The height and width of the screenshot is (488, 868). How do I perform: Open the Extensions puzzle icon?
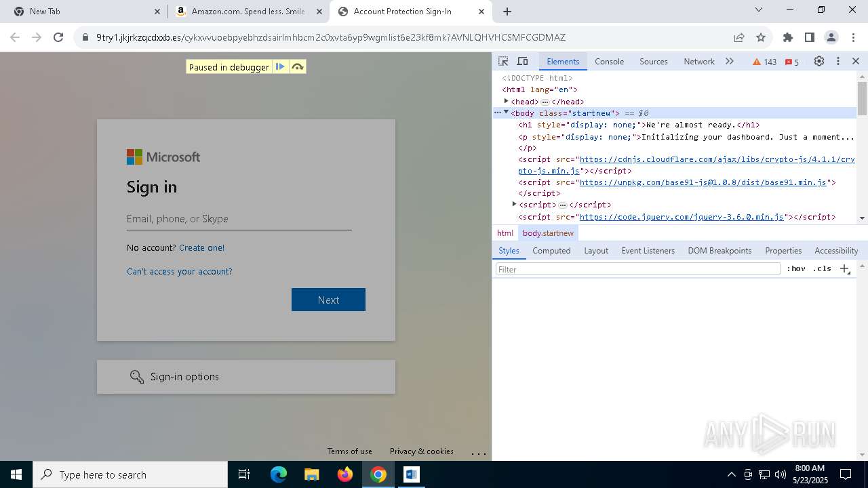tap(788, 37)
